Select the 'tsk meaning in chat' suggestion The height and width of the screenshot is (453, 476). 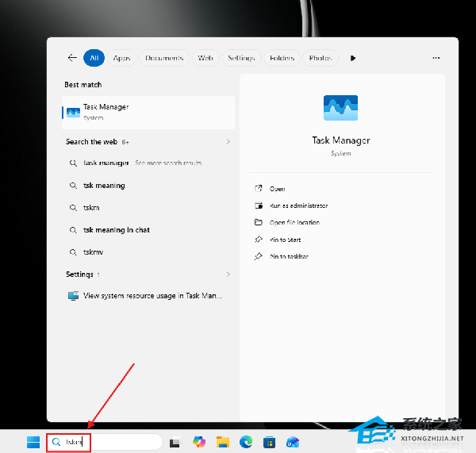click(x=148, y=230)
